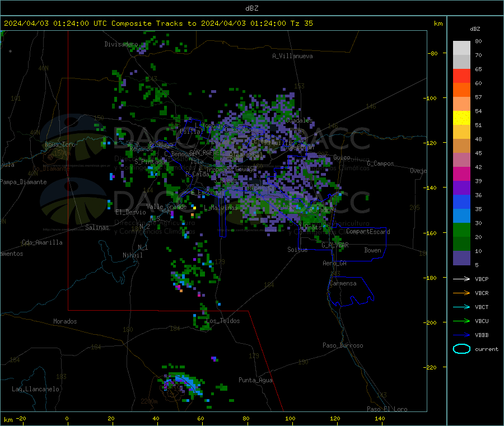This screenshot has height=426, width=504.
Task: Click the 'Lag.Llancanelo' map label
Action: 35,389
